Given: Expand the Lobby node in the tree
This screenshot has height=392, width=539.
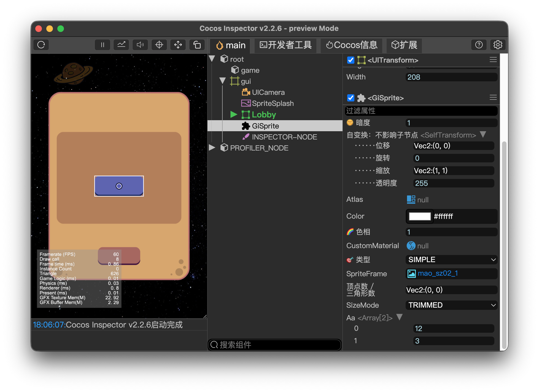Looking at the screenshot, I should pos(233,114).
